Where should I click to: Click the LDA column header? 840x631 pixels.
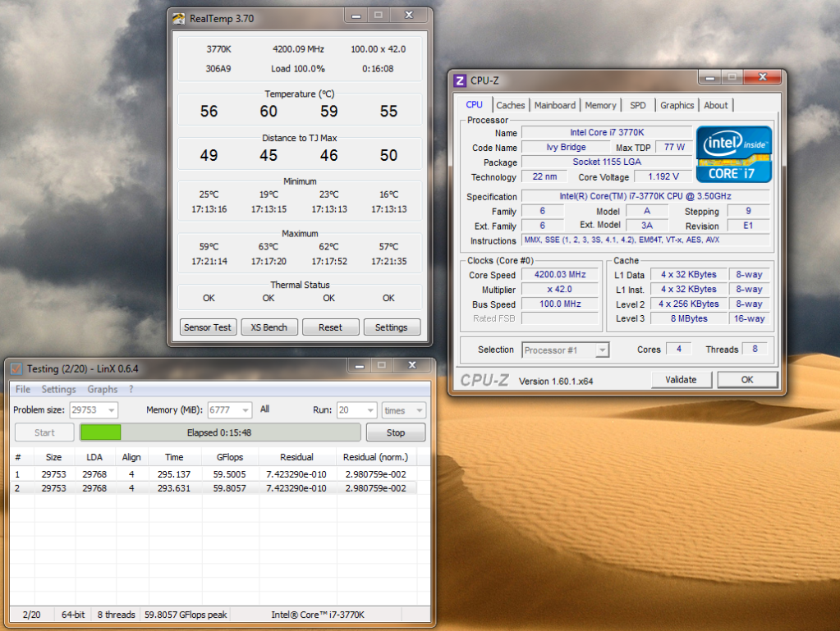pyautogui.click(x=94, y=457)
